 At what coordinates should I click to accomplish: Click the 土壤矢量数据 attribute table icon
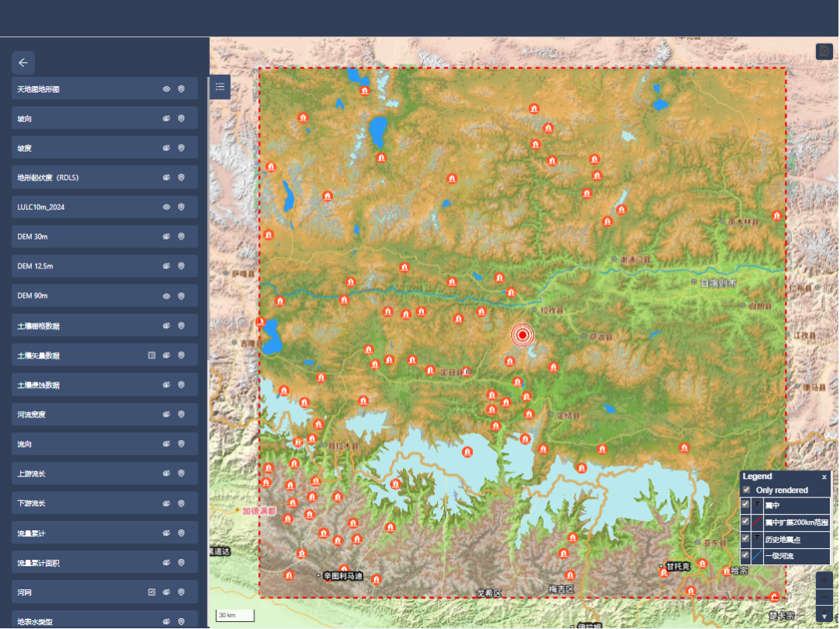[x=152, y=355]
